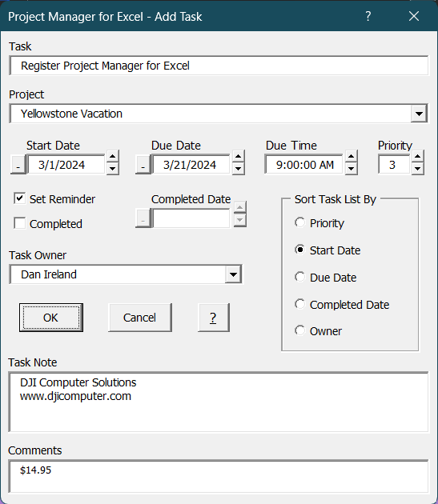Click the Cancel button
This screenshot has width=438, height=504.
click(140, 318)
